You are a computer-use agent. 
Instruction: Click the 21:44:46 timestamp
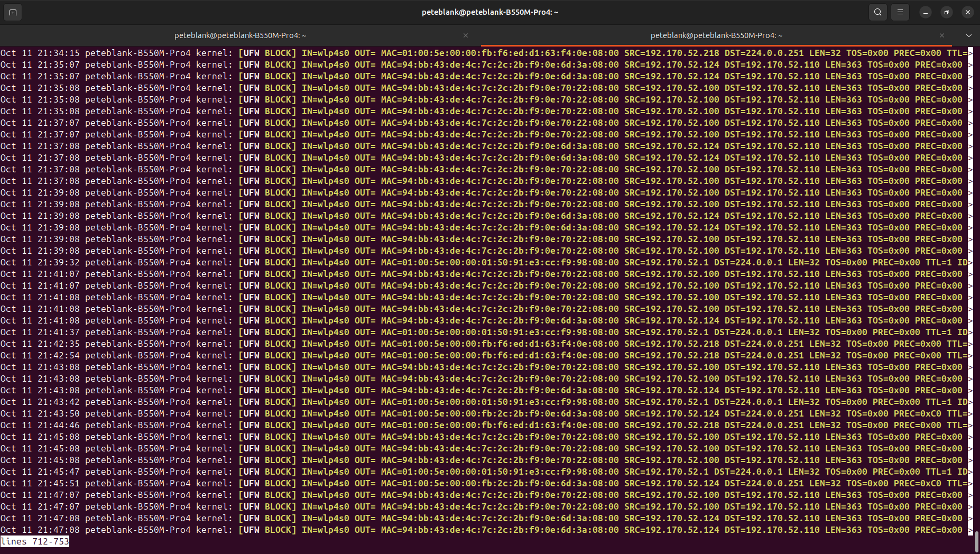point(59,425)
